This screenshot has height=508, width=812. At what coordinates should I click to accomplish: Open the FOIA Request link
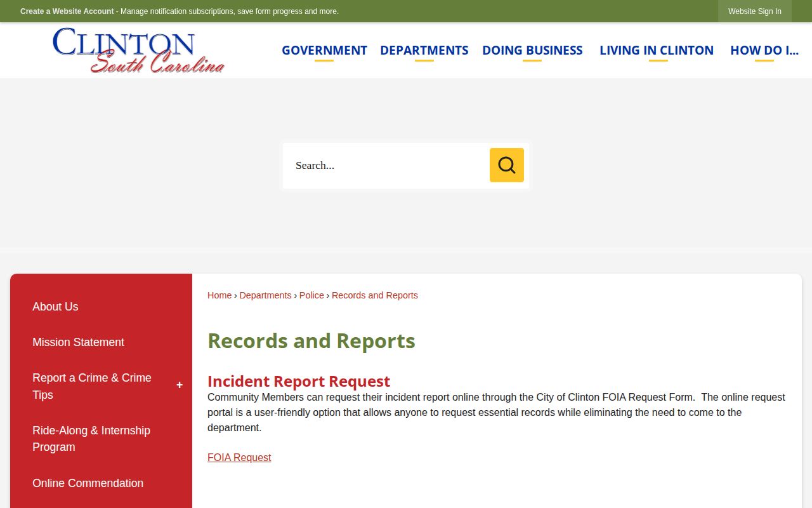[x=239, y=457]
